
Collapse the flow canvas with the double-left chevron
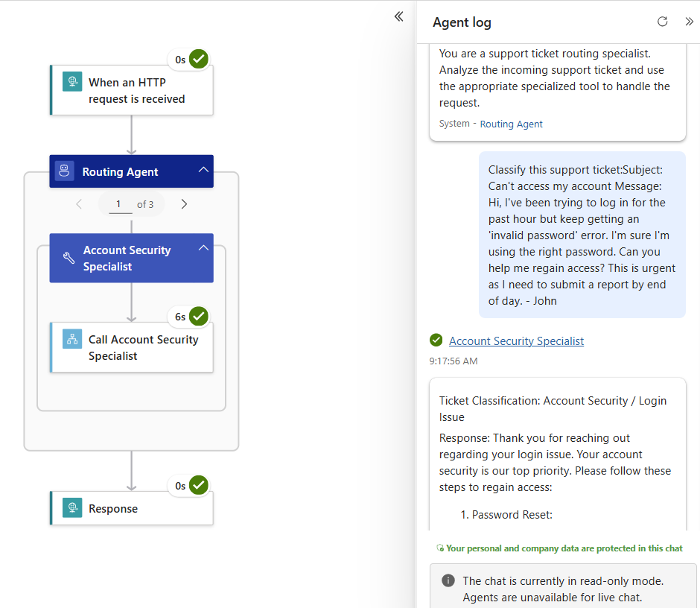click(x=398, y=16)
